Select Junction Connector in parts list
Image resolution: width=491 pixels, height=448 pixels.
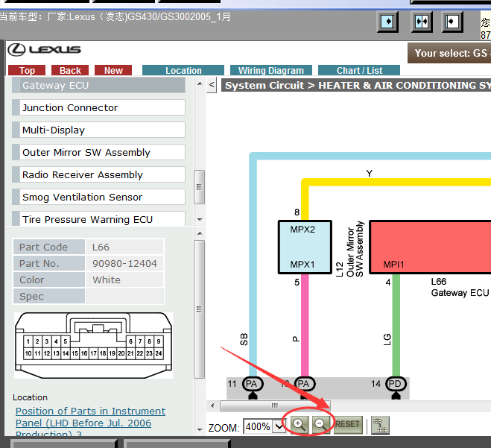(98, 107)
